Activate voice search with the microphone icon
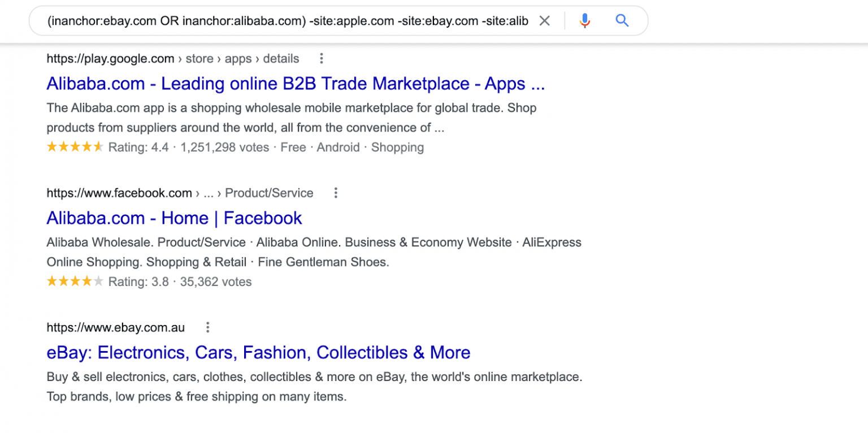 (585, 20)
